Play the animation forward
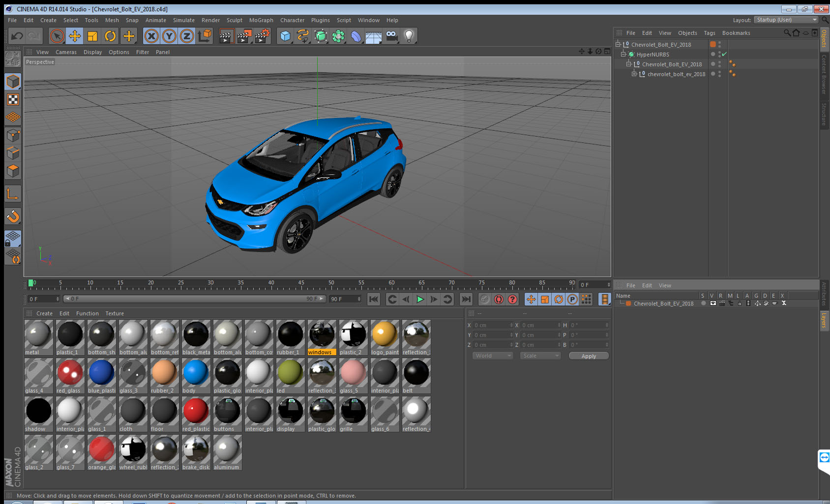Screen dimensions: 830x504 coord(420,299)
